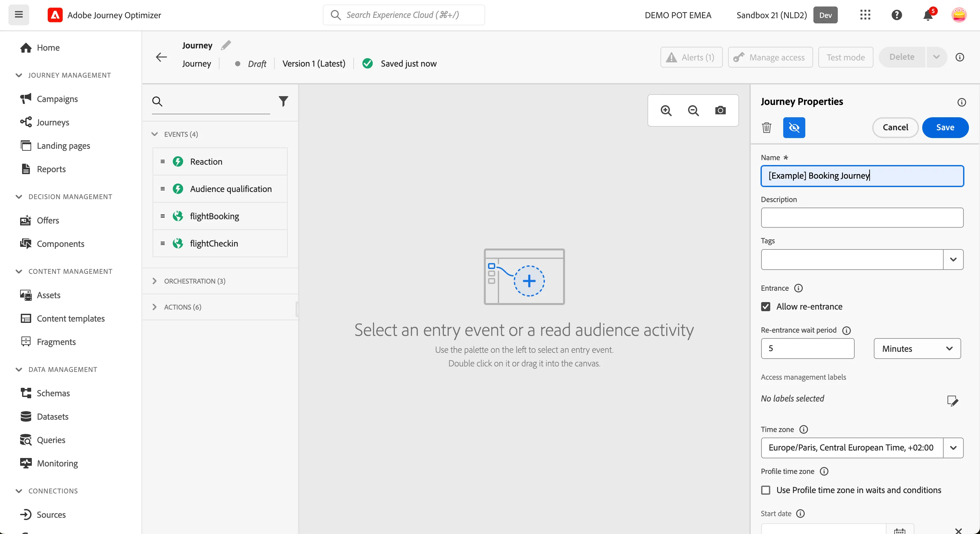Image resolution: width=980 pixels, height=534 pixels.
Task: Focus the Search Experience Cloud box
Action: point(404,15)
